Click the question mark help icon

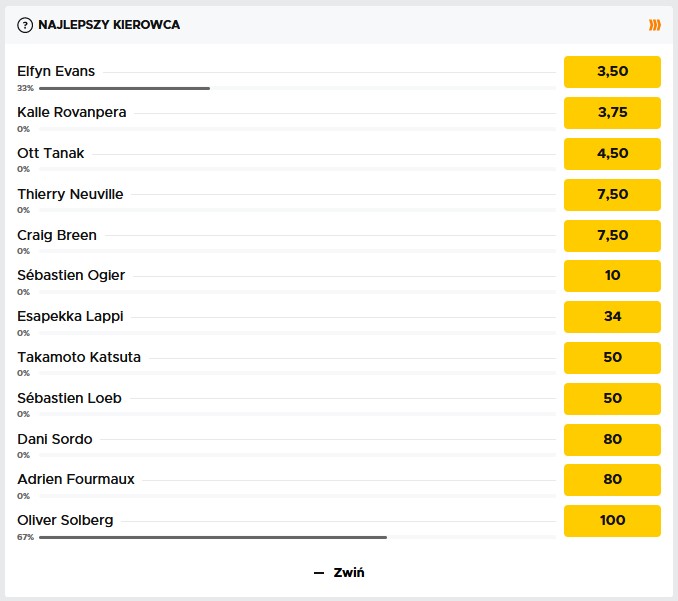[x=25, y=24]
